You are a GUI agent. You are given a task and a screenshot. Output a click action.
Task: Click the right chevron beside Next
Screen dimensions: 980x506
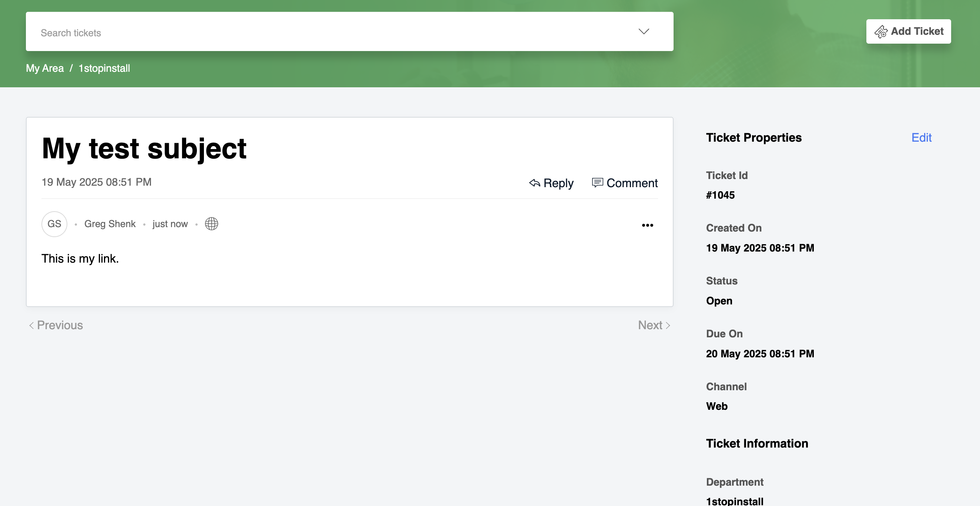[668, 325]
